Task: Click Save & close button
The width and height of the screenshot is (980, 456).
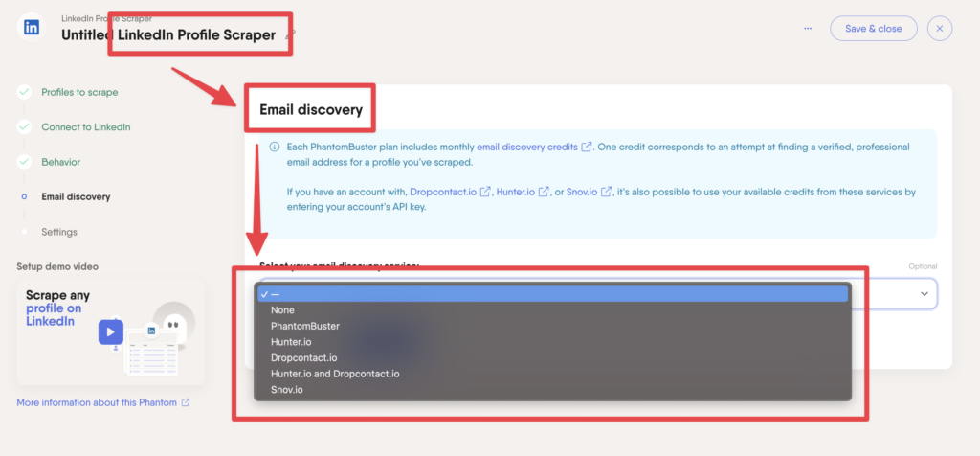Action: [x=873, y=28]
